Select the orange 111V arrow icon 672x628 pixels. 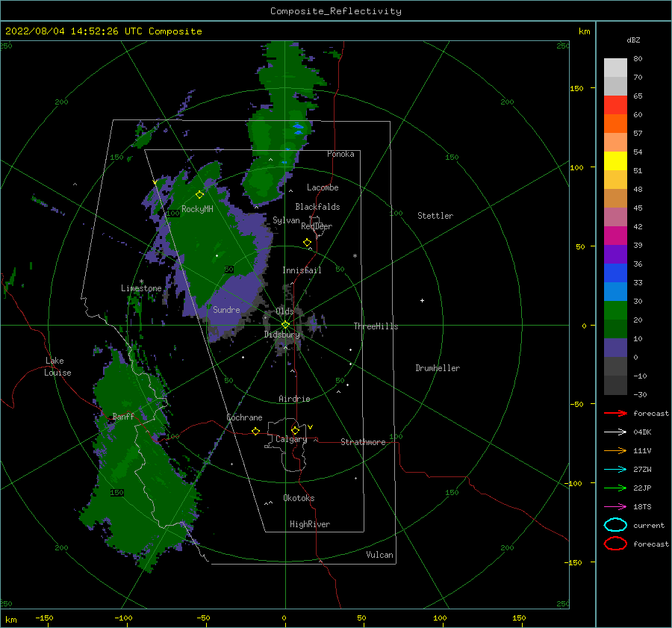click(x=615, y=450)
